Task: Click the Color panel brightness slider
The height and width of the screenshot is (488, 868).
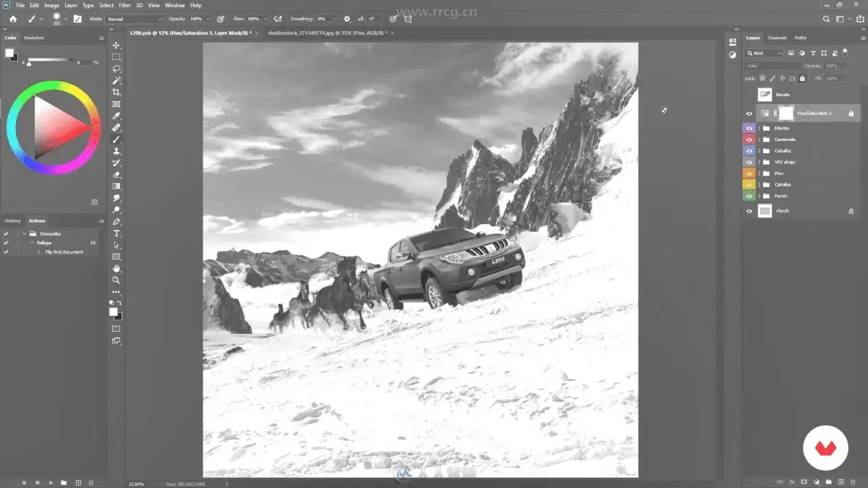Action: [49, 60]
